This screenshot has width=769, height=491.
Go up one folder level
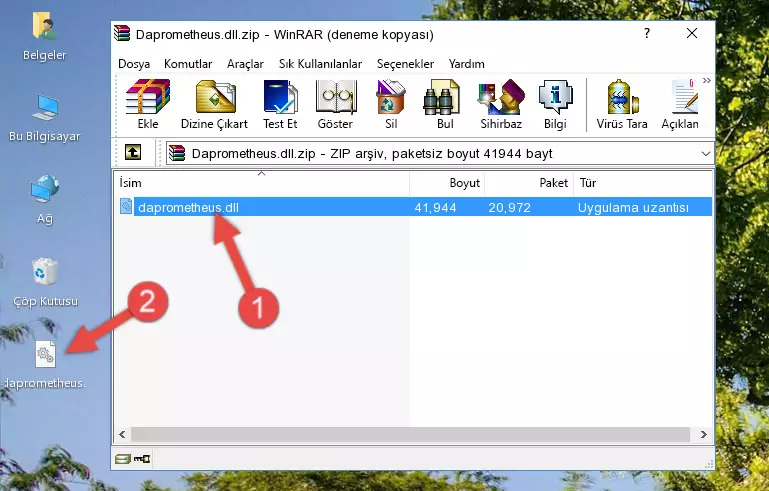pyautogui.click(x=133, y=152)
